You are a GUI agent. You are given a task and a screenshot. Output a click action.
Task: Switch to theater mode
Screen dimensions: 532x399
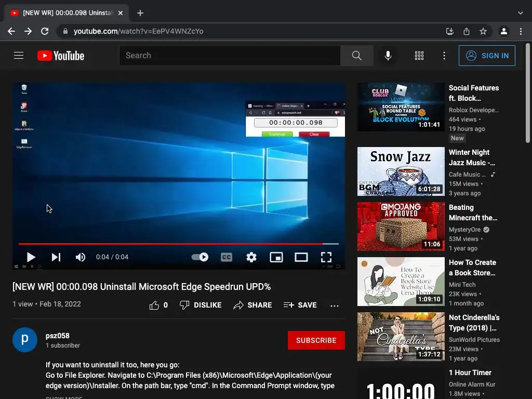301,257
